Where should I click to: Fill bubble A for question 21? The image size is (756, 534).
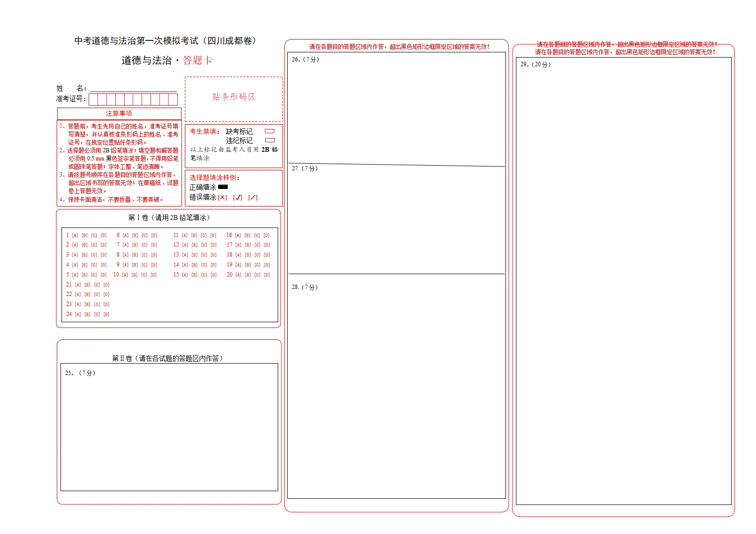point(78,285)
